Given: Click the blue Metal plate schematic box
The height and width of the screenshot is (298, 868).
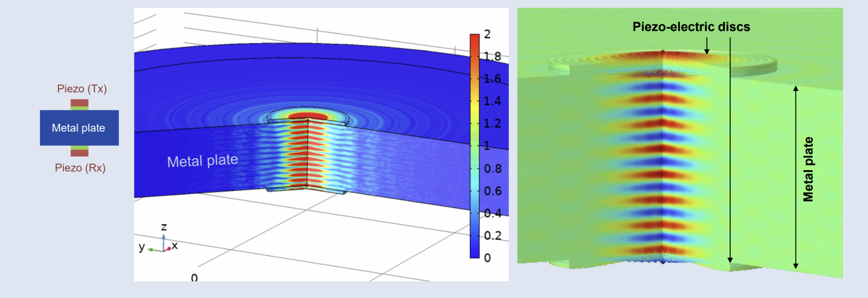Looking at the screenshot, I should click(79, 128).
